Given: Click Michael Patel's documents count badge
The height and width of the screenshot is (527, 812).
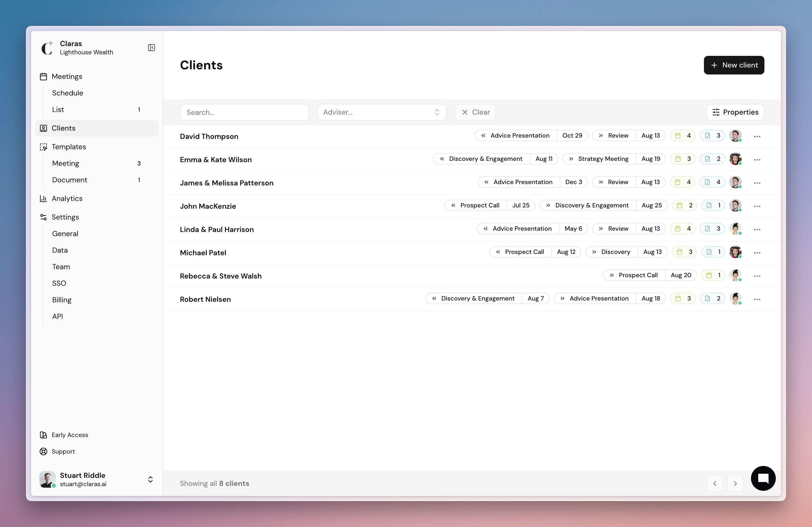Looking at the screenshot, I should (713, 252).
